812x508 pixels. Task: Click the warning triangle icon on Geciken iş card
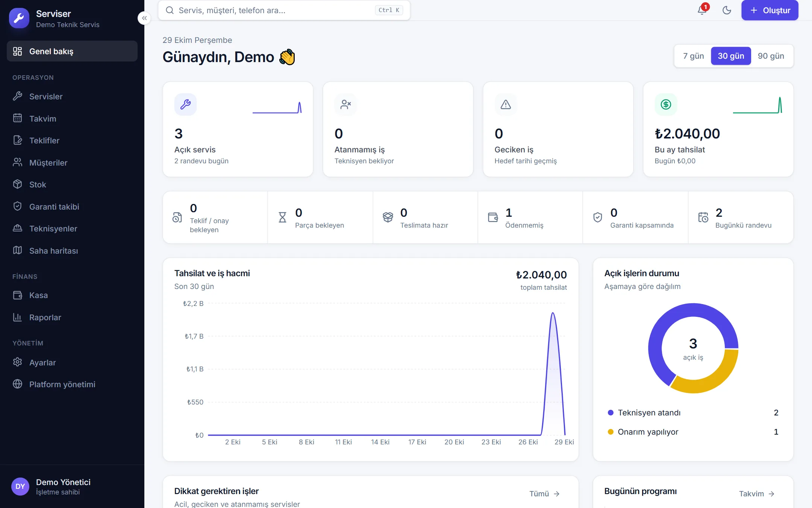coord(506,104)
